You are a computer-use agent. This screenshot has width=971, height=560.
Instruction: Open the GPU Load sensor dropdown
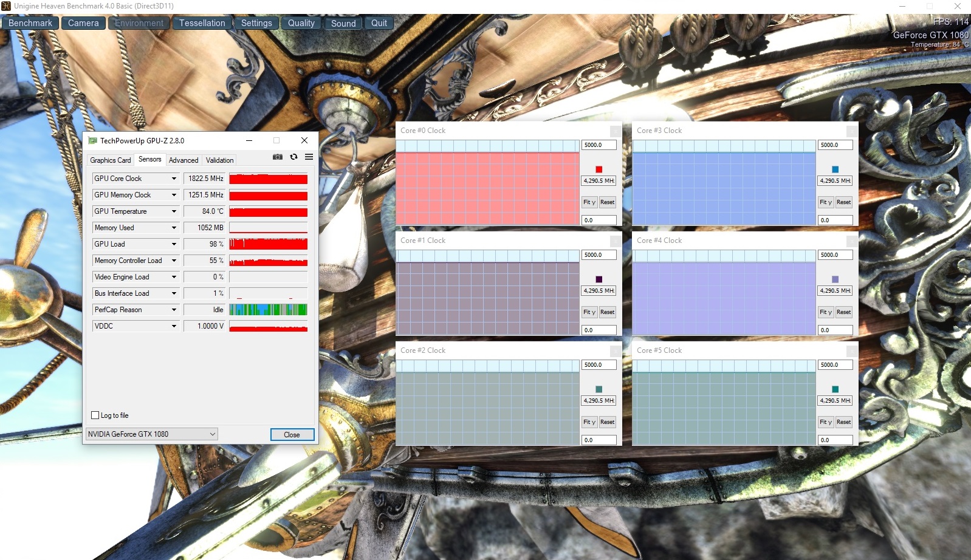174,244
